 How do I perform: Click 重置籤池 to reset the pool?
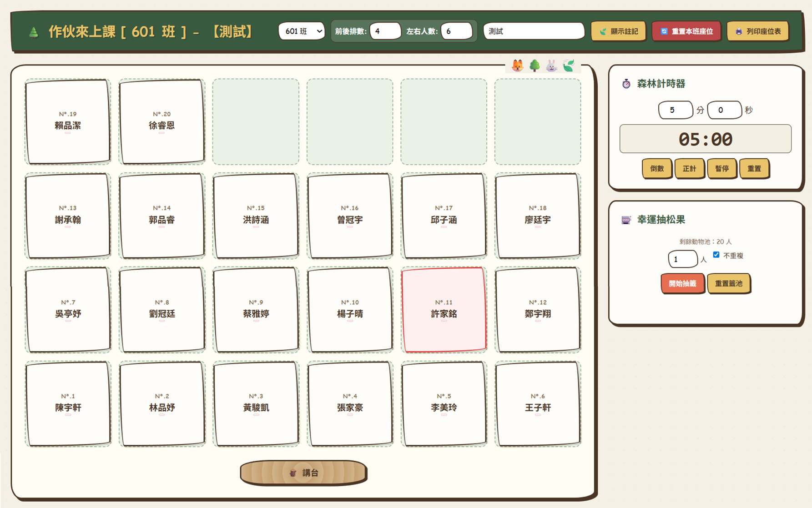(x=729, y=284)
